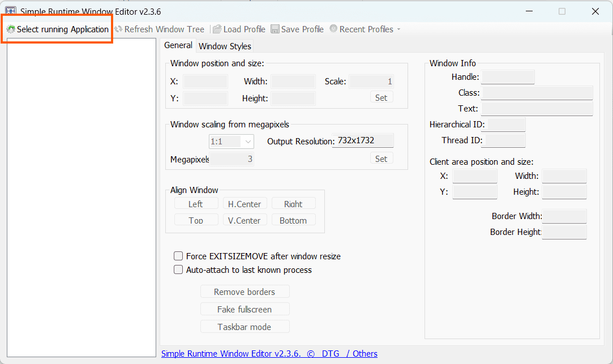Open the DTG link
The height and width of the screenshot is (364, 613).
click(x=331, y=353)
